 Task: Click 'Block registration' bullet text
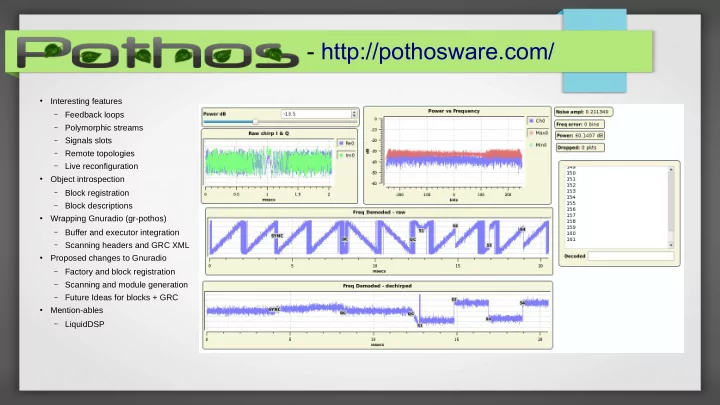click(x=97, y=193)
